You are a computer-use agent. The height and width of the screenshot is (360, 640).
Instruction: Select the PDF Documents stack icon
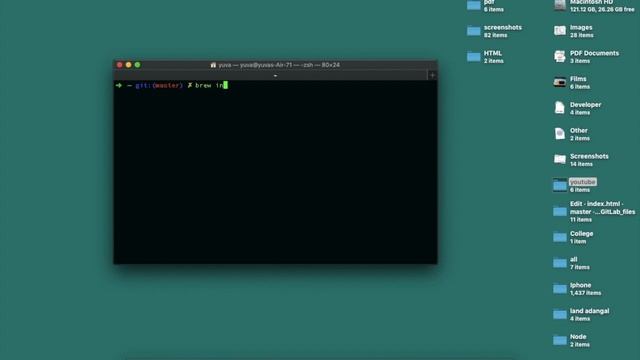(560, 57)
